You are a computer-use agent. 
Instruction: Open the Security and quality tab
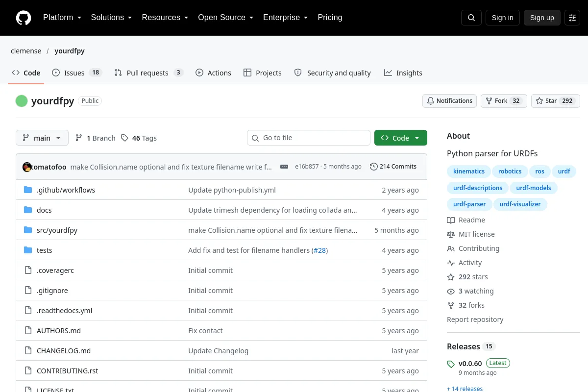pyautogui.click(x=333, y=73)
